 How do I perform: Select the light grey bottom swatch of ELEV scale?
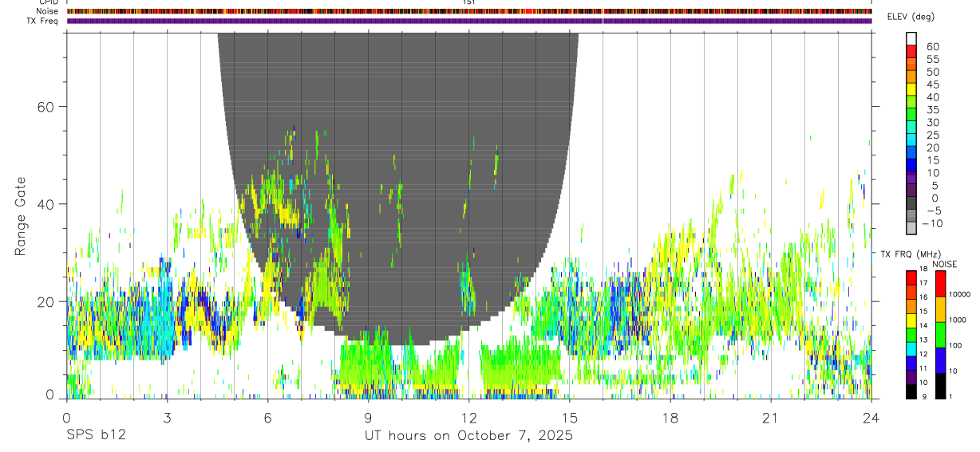coord(912,229)
